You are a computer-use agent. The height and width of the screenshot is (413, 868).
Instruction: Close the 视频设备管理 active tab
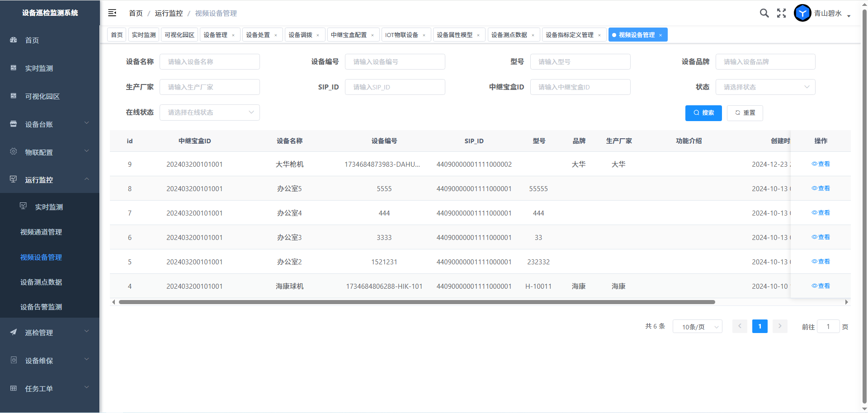(x=660, y=35)
